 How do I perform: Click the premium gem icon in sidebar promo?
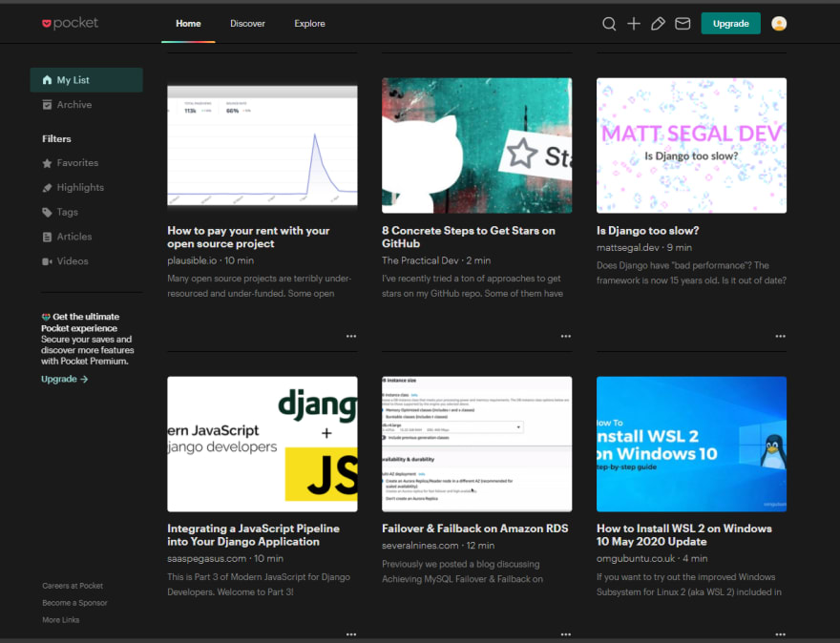46,317
